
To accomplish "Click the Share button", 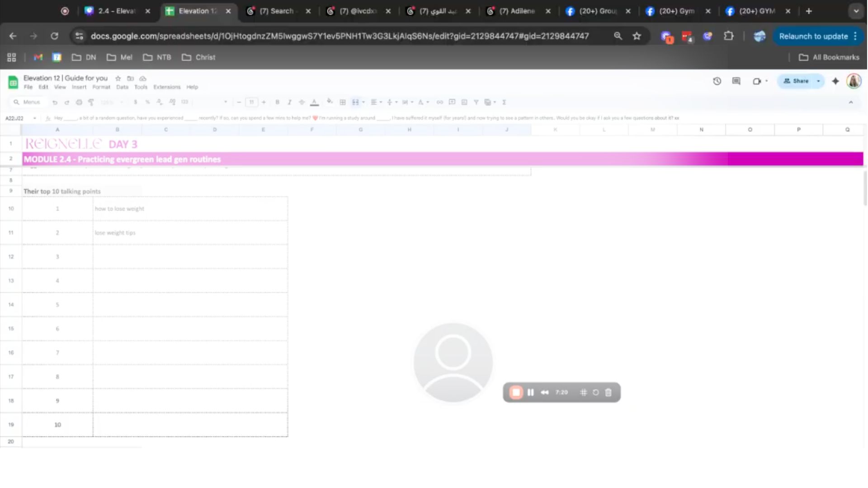I will coord(797,81).
